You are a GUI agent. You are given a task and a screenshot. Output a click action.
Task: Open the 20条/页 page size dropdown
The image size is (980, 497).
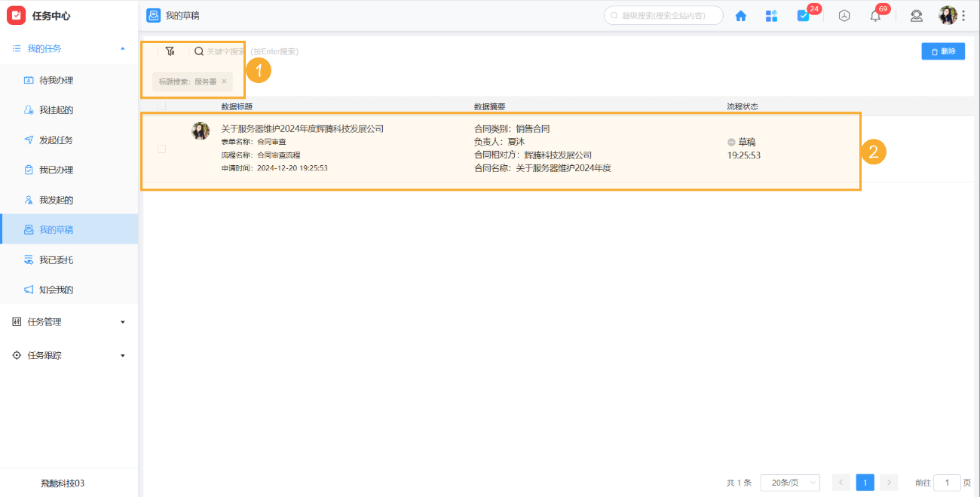tap(789, 482)
